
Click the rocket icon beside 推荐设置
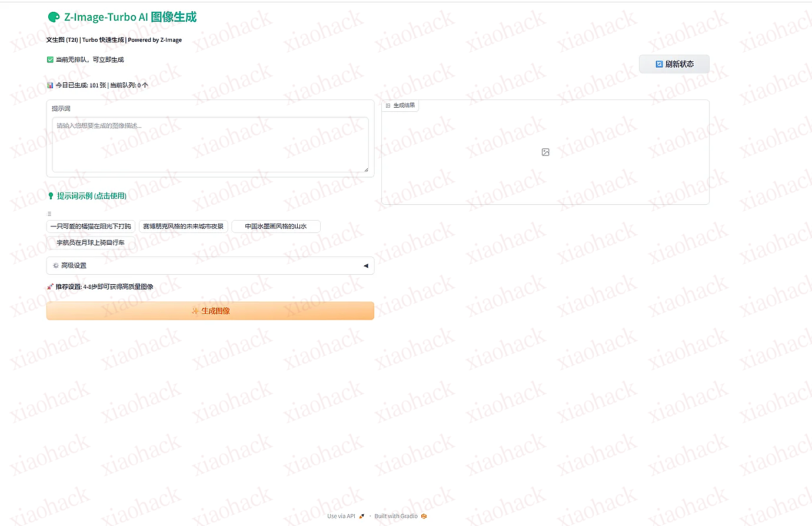click(50, 287)
